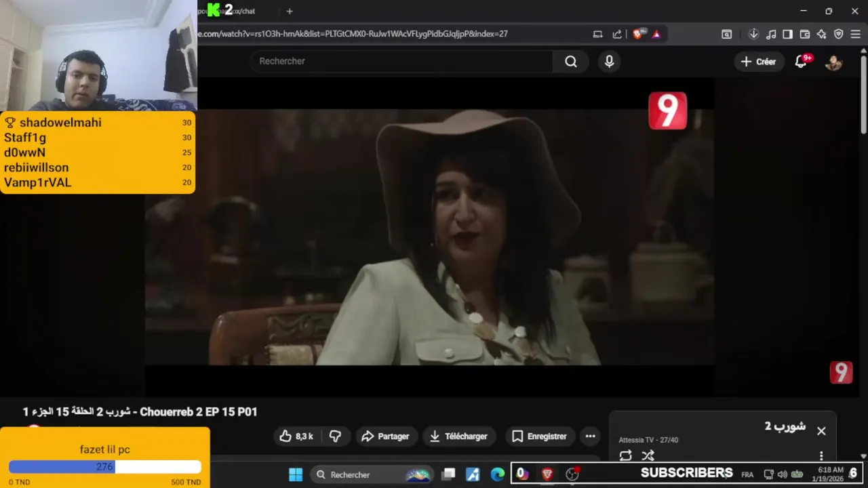The width and height of the screenshot is (868, 488).
Task: Click the browser tab search icon
Action: tap(726, 34)
